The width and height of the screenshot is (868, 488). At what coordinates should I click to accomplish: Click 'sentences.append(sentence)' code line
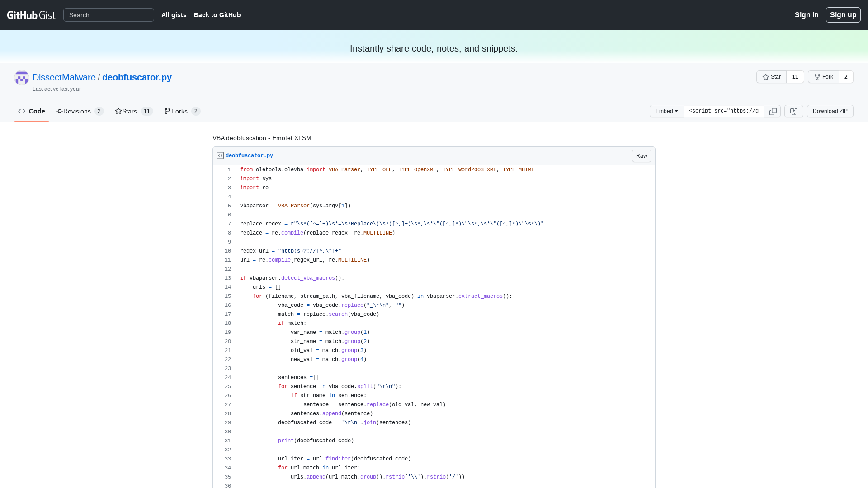pos(332,414)
